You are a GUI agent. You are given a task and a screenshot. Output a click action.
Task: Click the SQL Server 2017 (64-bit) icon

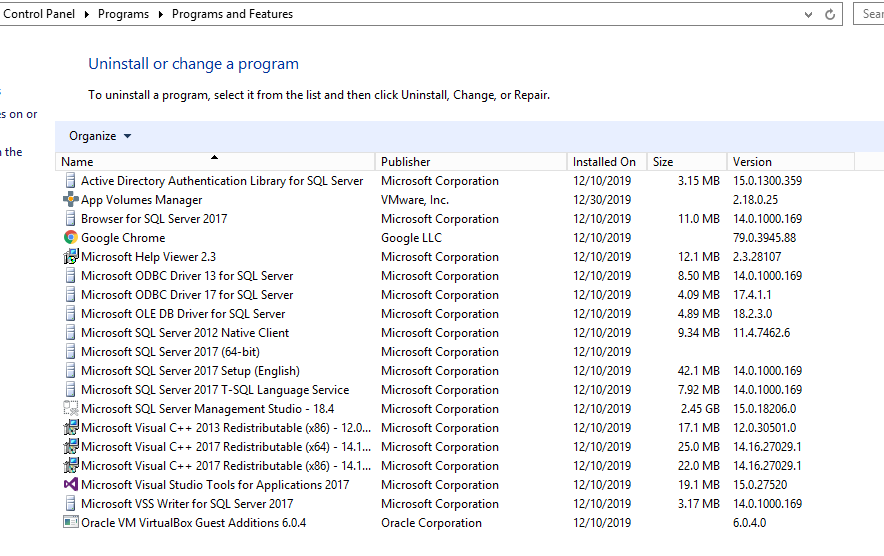pyautogui.click(x=70, y=351)
